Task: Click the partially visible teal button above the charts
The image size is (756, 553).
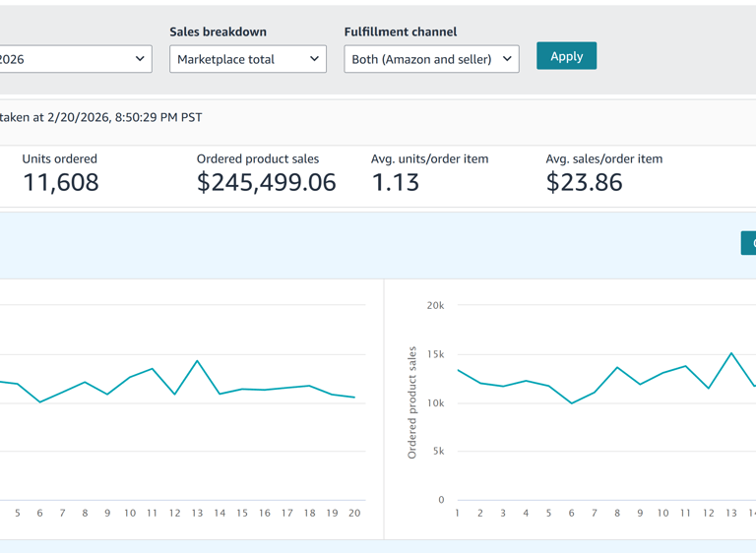Action: click(x=748, y=242)
